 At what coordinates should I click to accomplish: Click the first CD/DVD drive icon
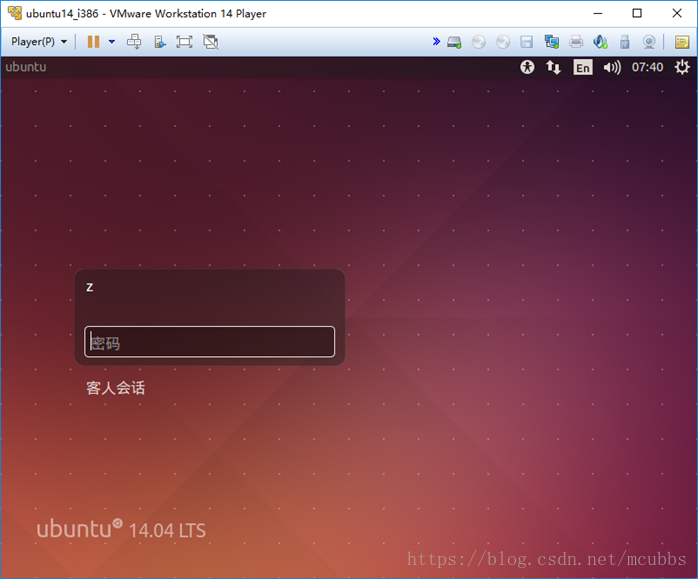pyautogui.click(x=479, y=42)
